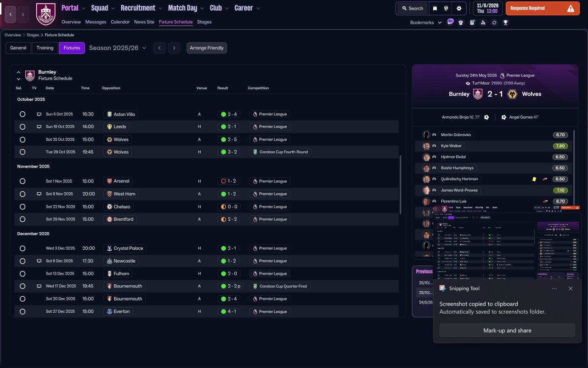Viewport: 588px width, 368px height.
Task: Click Mark-up and share button
Action: 507,330
